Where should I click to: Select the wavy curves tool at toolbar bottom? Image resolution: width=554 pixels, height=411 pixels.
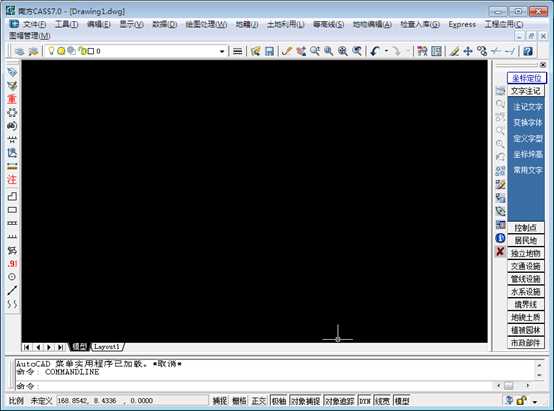click(x=12, y=304)
